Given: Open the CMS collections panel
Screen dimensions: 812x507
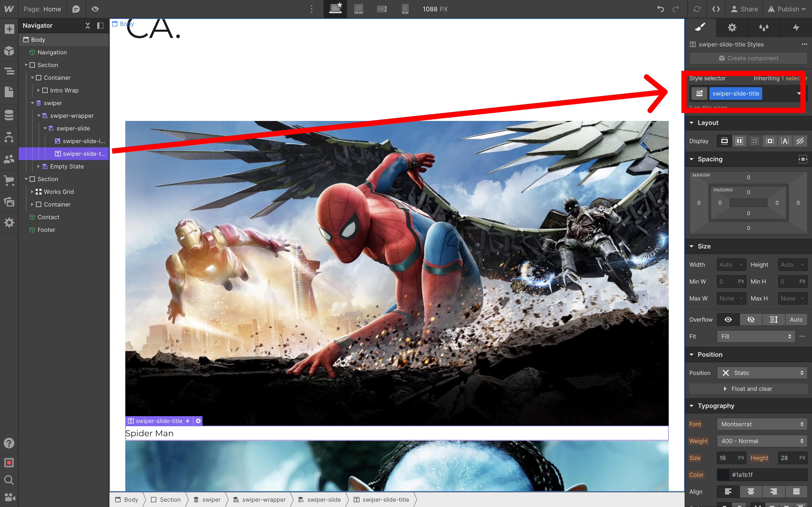Looking at the screenshot, I should coord(9,115).
